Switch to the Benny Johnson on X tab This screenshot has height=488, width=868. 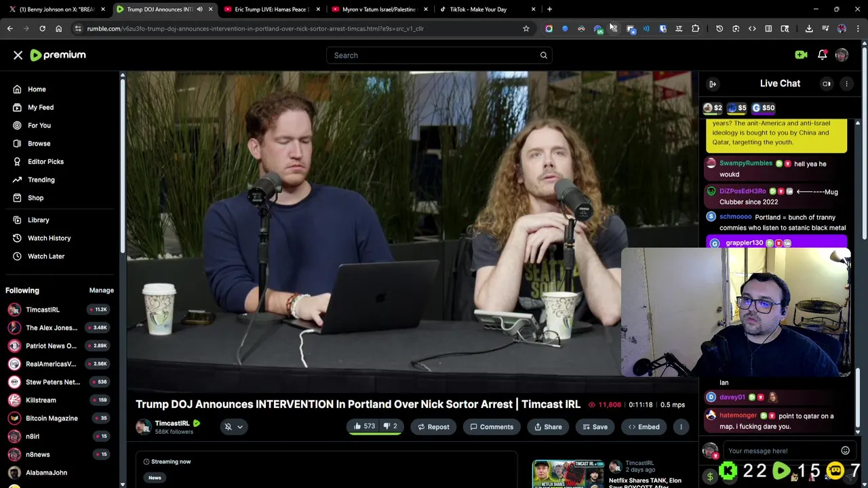56,9
